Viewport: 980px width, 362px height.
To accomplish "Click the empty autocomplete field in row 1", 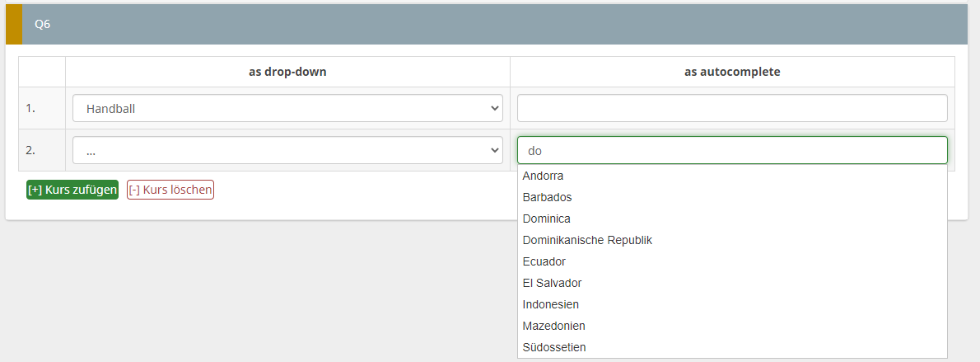I will click(x=732, y=108).
